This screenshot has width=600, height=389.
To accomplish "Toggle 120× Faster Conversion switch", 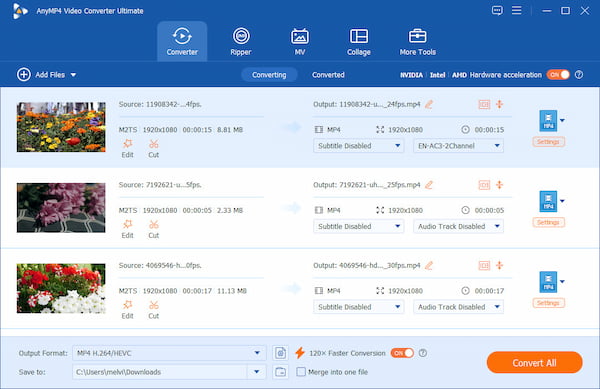I will (x=402, y=353).
